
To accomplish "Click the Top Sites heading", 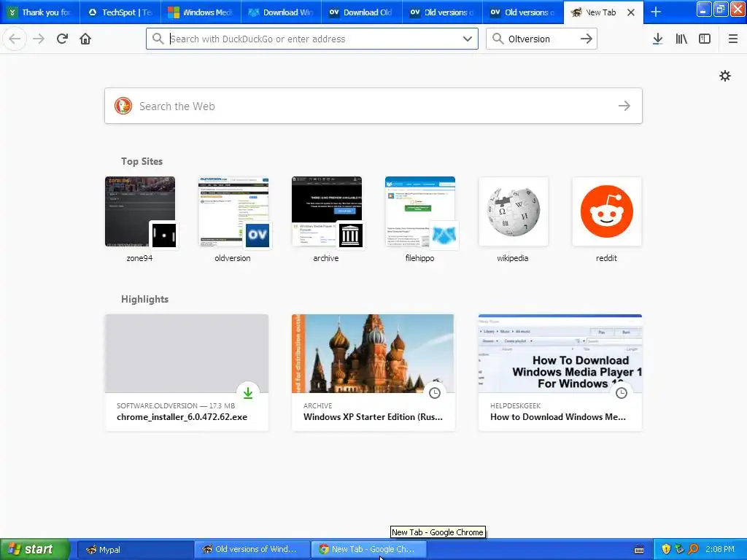I will (142, 161).
